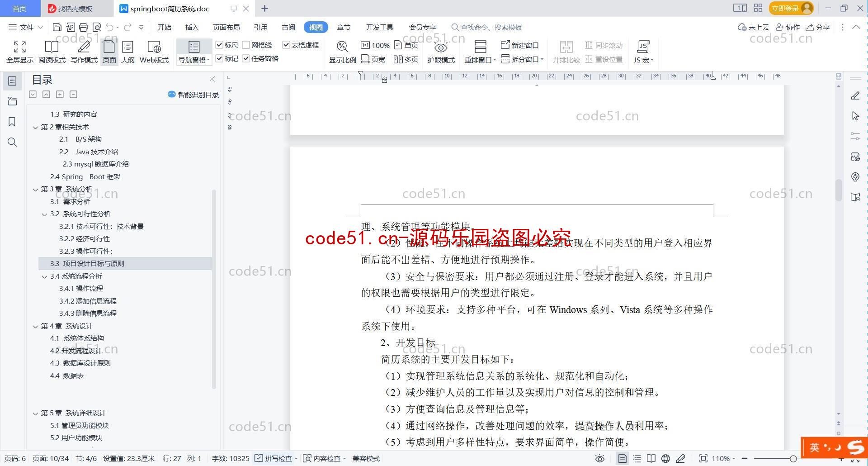Screen dimensions: 868x466
Task: Switch to the 引用 ribbon tab
Action: [260, 27]
